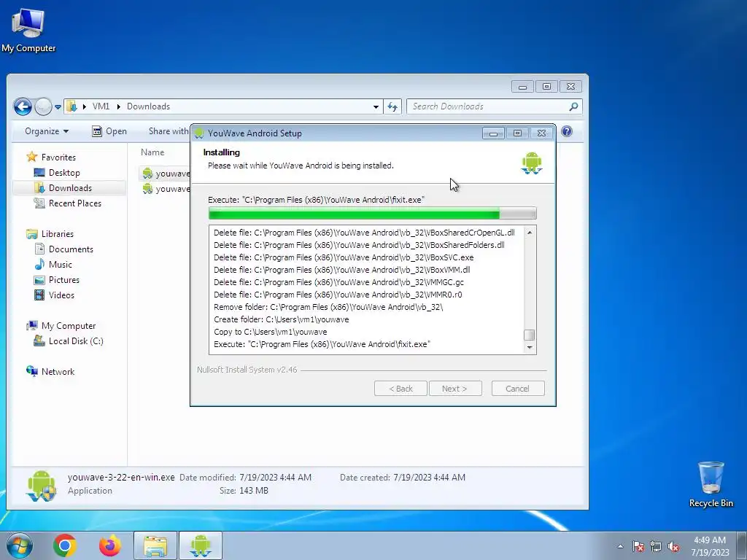Click Share with in Explorer toolbar
Image resolution: width=747 pixels, height=560 pixels.
click(169, 131)
